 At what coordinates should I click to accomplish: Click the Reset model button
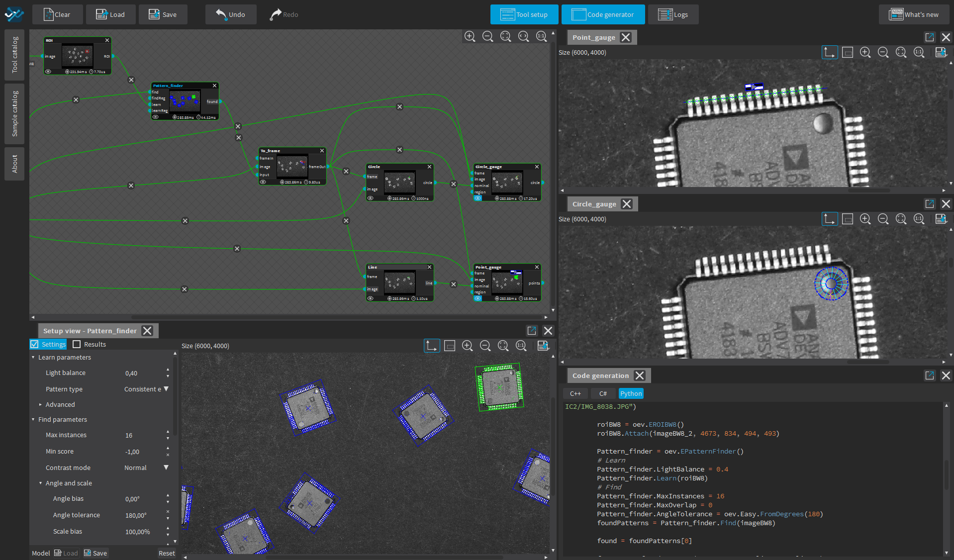tap(167, 553)
